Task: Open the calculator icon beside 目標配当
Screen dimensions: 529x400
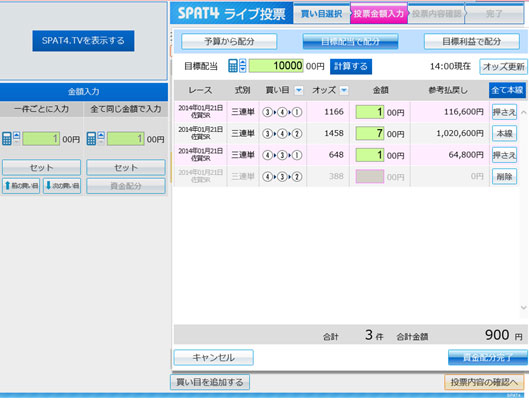Action: (x=233, y=65)
